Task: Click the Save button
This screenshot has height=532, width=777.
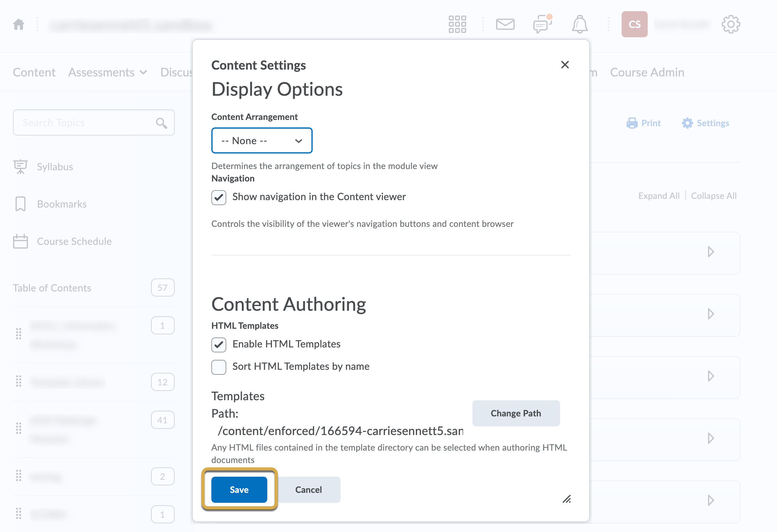Action: point(239,489)
